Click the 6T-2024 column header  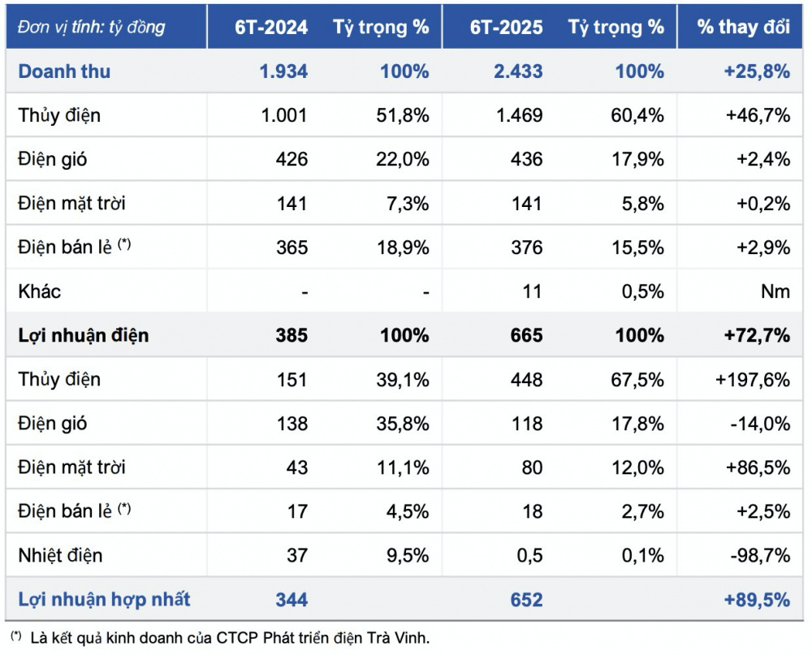pos(271,27)
